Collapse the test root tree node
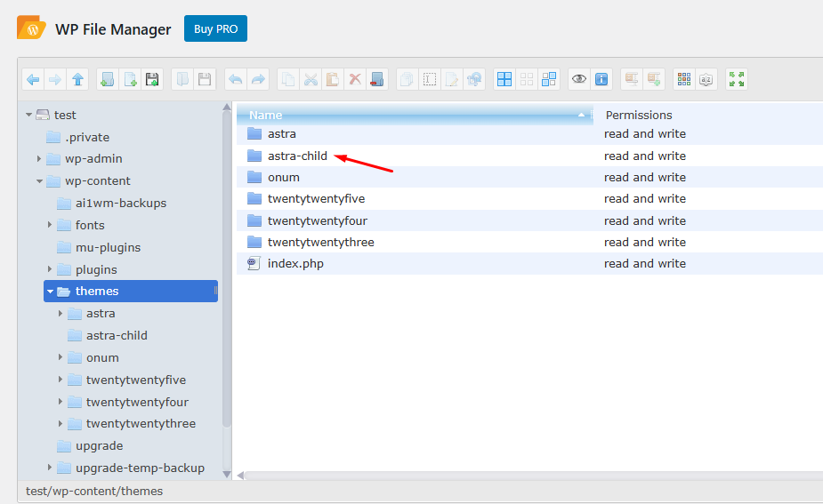The height and width of the screenshot is (504, 823). 28,115
